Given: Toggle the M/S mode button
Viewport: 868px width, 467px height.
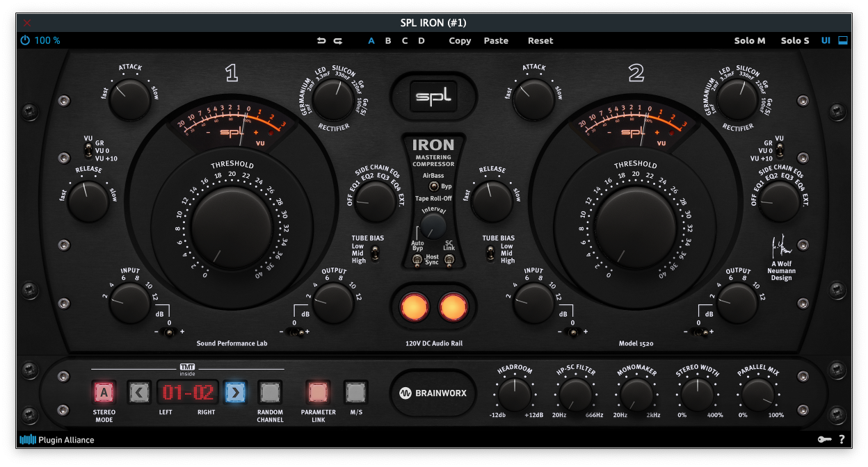Looking at the screenshot, I should click(355, 393).
